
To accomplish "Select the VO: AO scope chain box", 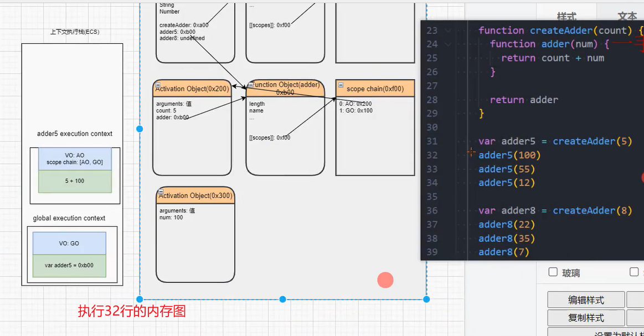I will (75, 159).
